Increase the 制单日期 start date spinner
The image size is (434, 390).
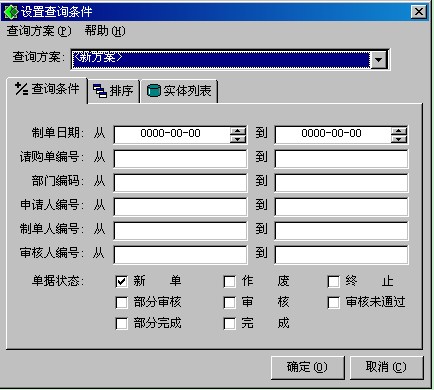238,131
